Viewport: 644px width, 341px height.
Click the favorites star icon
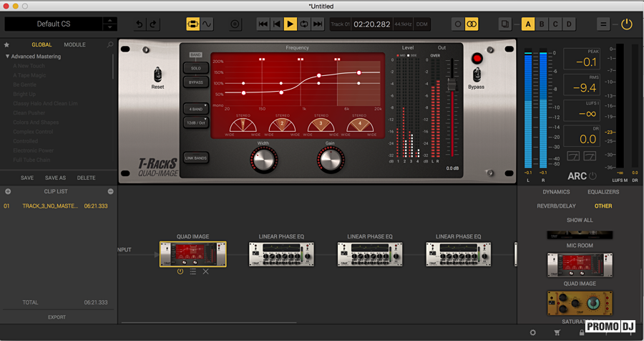[x=6, y=44]
